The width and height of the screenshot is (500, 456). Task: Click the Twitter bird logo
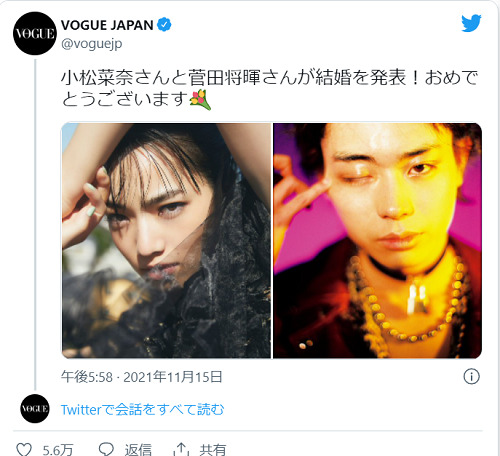click(x=471, y=23)
